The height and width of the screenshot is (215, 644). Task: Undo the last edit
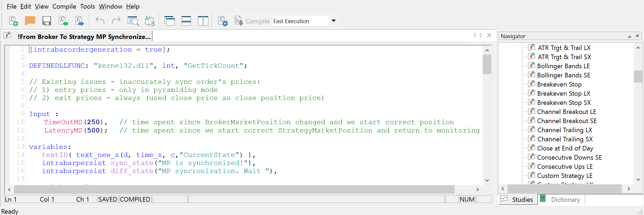(x=100, y=21)
